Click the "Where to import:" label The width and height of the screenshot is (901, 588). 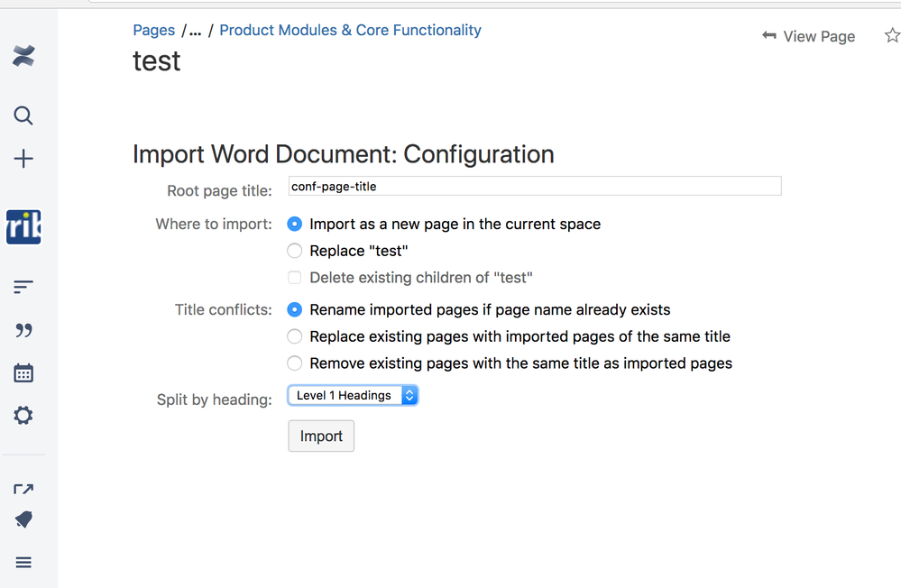point(214,225)
